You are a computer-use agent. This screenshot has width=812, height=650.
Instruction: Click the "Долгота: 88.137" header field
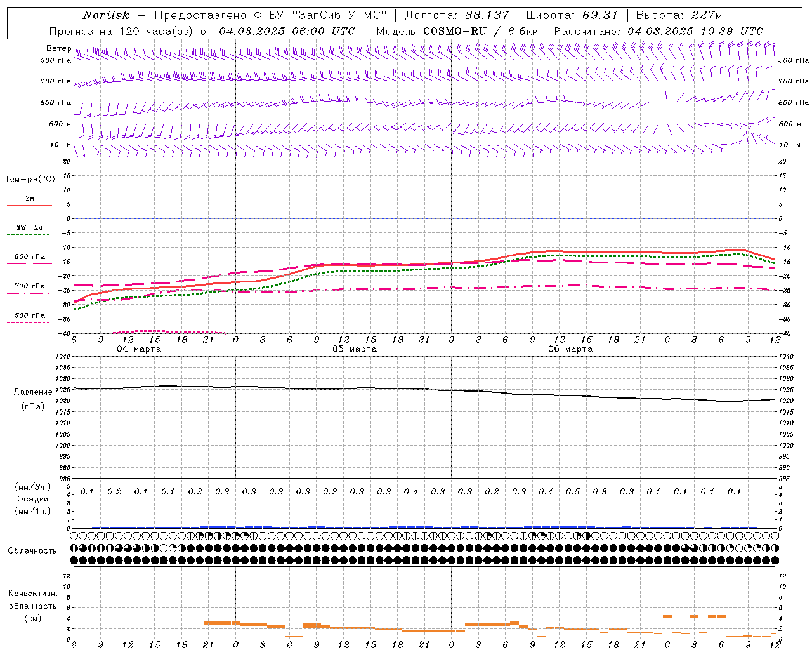point(457,15)
